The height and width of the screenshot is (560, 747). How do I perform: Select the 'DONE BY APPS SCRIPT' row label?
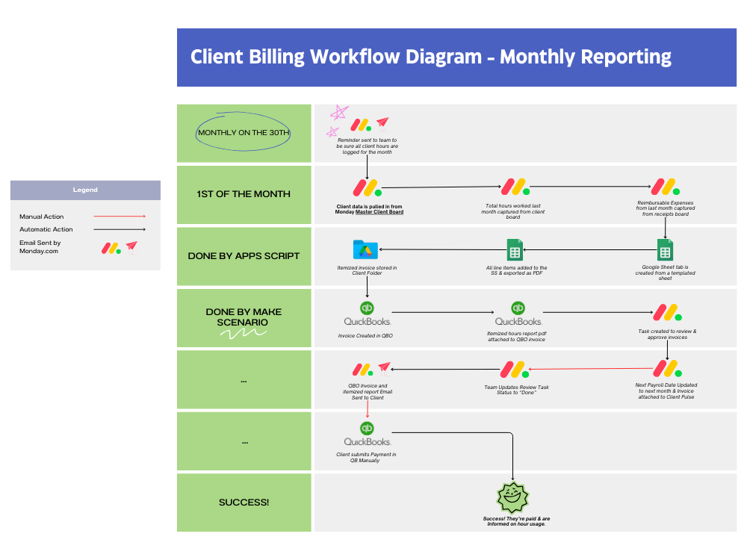(x=244, y=255)
